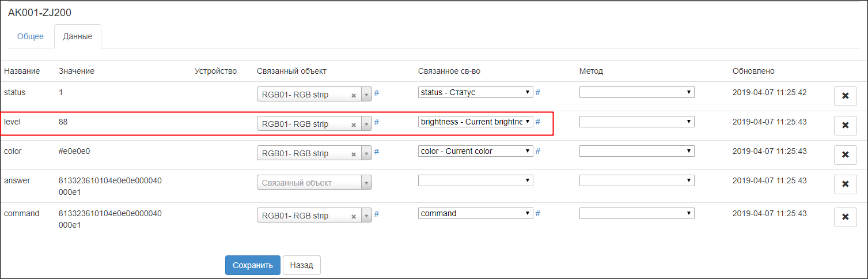Click the Сохранить button
Screen dimensions: 868x279
click(252, 265)
